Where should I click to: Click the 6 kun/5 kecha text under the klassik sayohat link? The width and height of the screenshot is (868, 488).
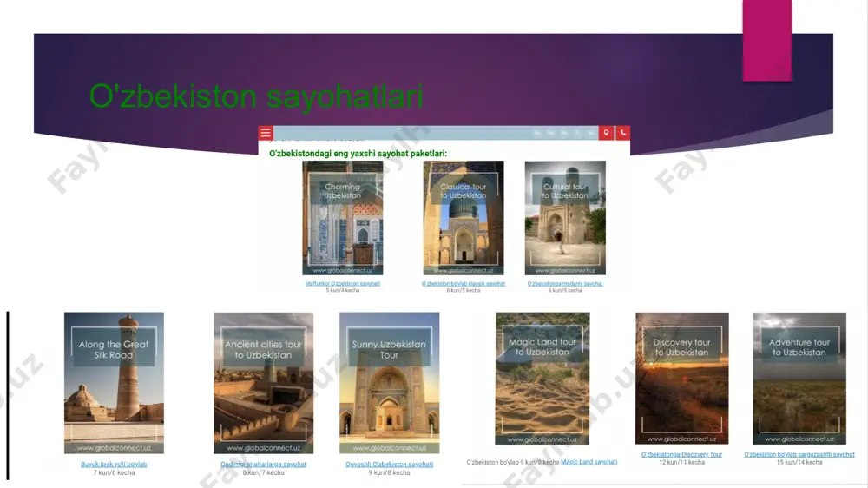pyautogui.click(x=464, y=290)
